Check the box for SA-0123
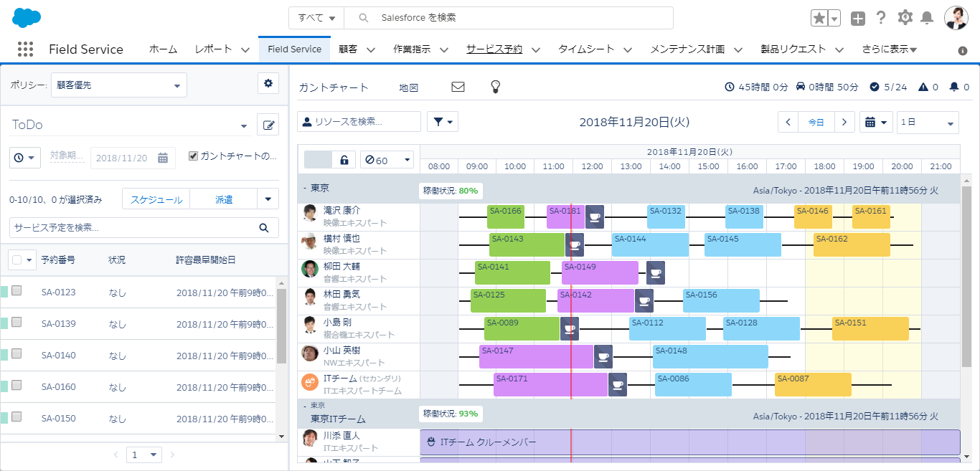Screen dimensions: 980x471 point(17,290)
